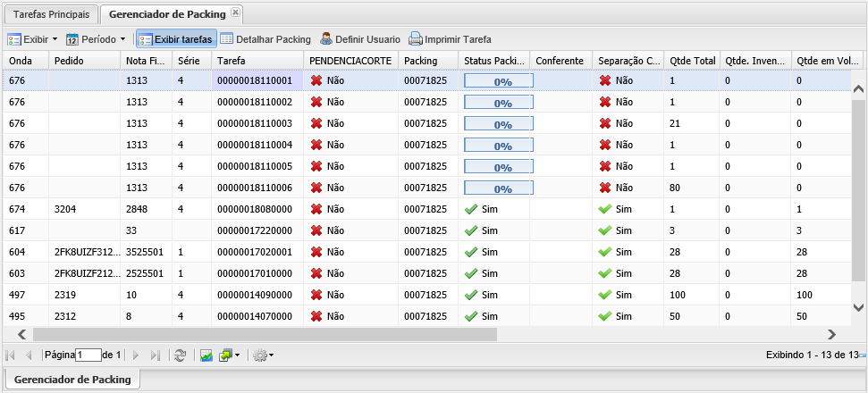Refresh the grid with reload icon

click(181, 355)
